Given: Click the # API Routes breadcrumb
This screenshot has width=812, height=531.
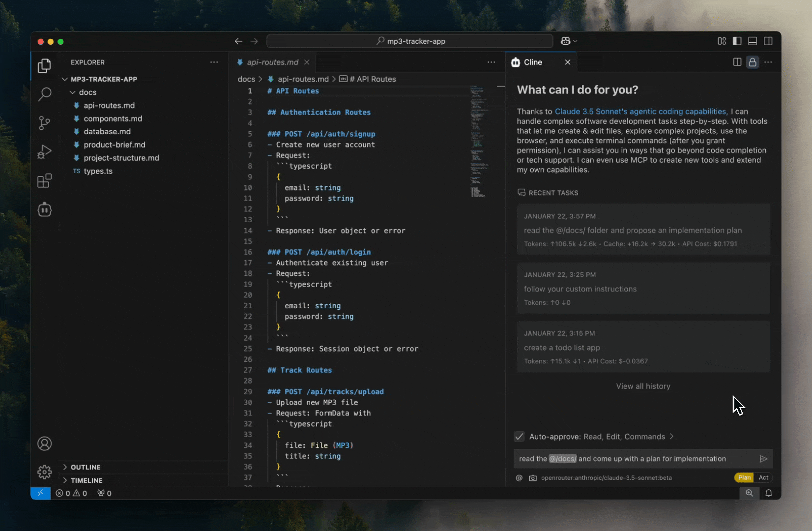Looking at the screenshot, I should pyautogui.click(x=373, y=79).
